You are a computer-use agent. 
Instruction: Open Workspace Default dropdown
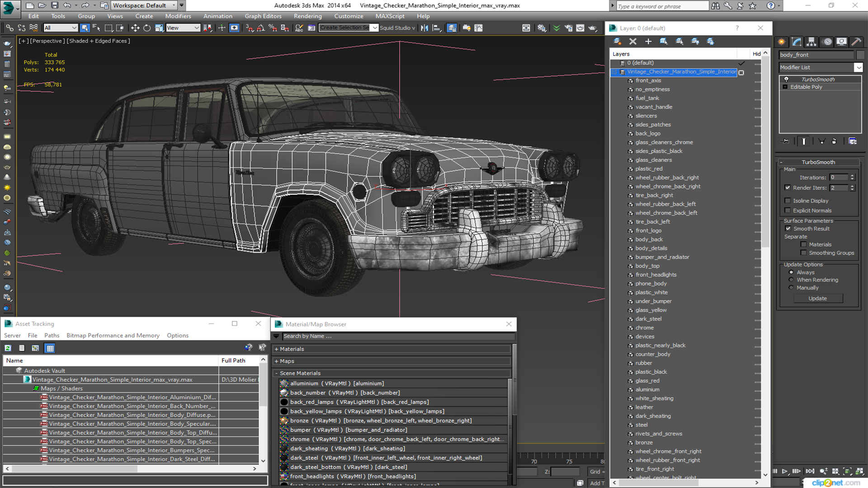[144, 5]
